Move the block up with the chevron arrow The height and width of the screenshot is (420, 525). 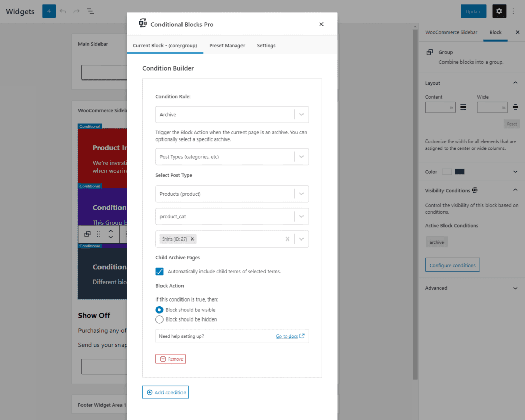111,231
